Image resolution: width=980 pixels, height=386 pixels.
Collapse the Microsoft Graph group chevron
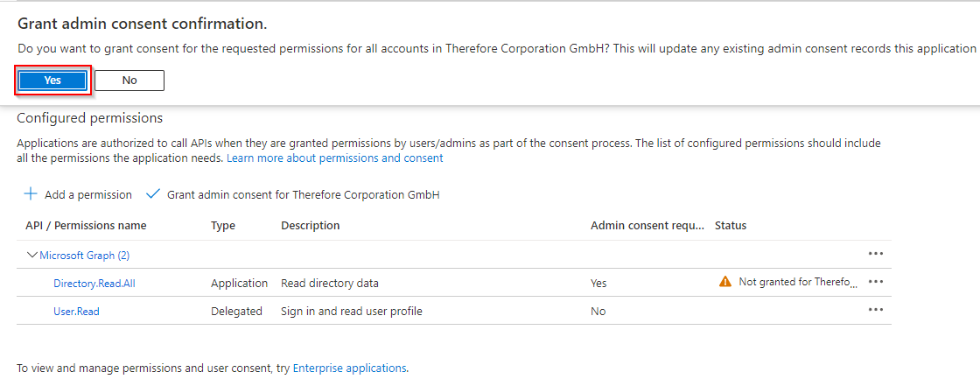(31, 256)
